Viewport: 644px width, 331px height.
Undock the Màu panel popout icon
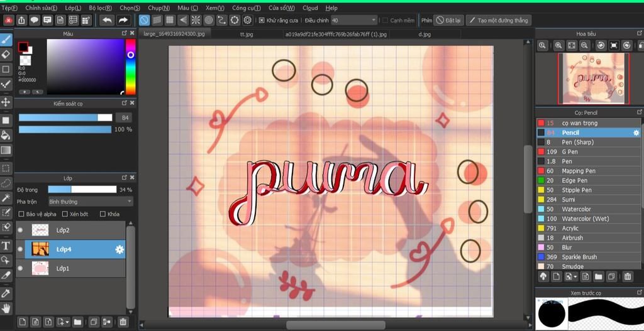(x=125, y=33)
